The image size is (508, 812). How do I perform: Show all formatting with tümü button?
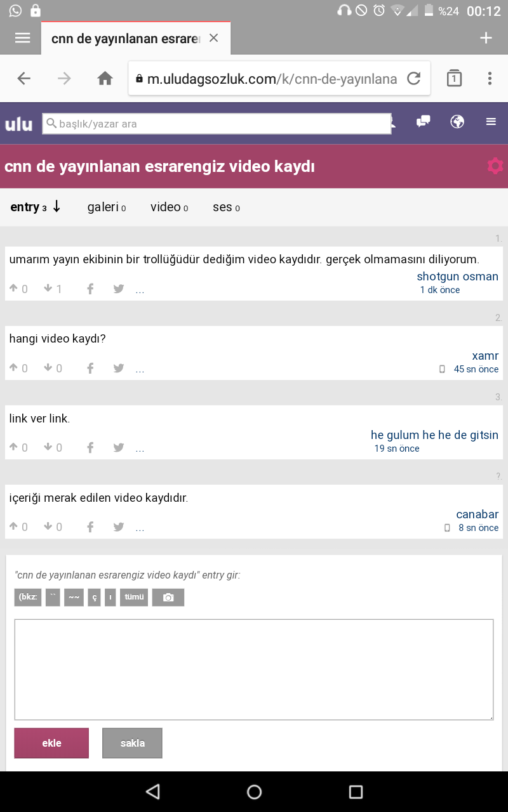coord(134,598)
